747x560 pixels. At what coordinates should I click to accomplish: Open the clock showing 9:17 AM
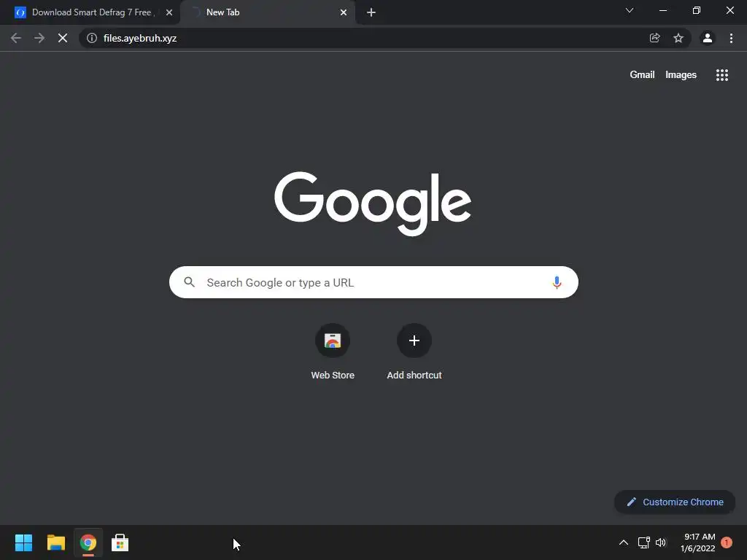tap(697, 542)
